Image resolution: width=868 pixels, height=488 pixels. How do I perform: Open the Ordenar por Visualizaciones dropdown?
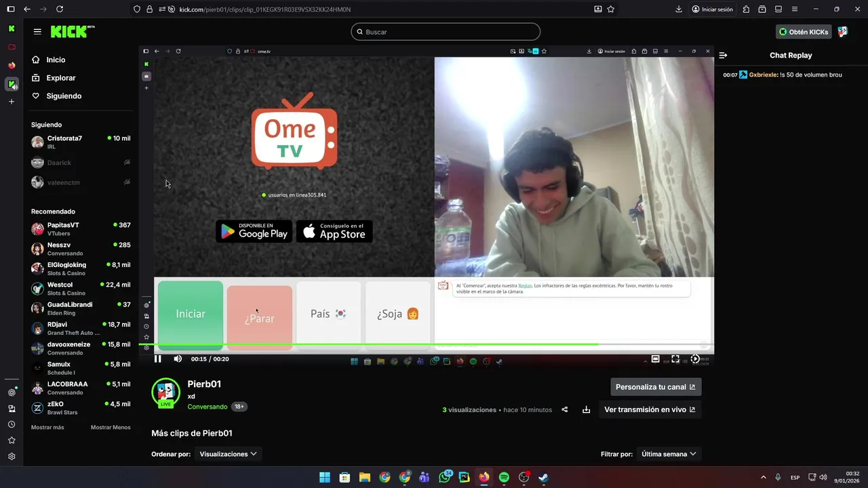tap(228, 454)
